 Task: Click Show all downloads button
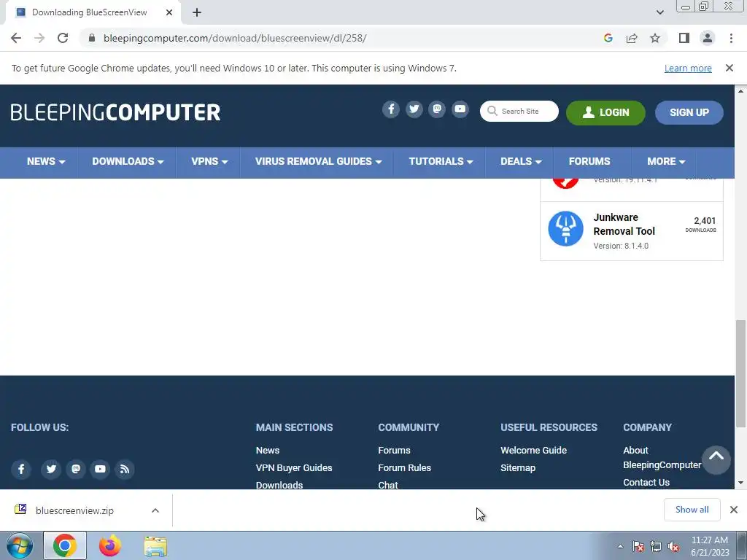pyautogui.click(x=692, y=510)
